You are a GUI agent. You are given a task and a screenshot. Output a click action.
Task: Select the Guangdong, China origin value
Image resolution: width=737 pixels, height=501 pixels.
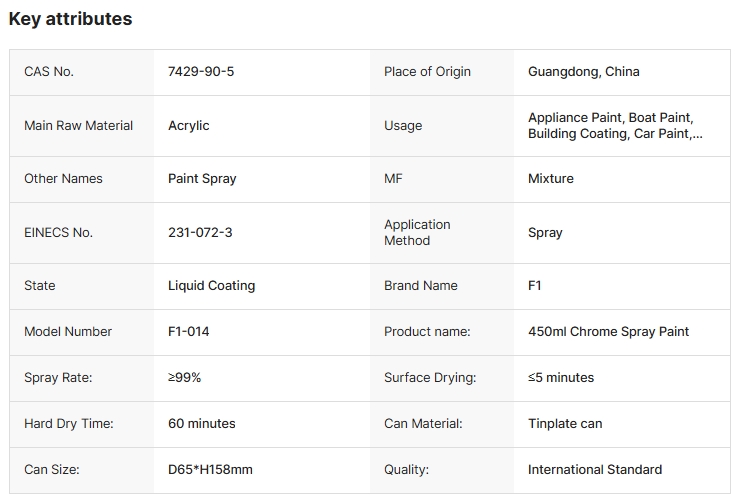(583, 72)
